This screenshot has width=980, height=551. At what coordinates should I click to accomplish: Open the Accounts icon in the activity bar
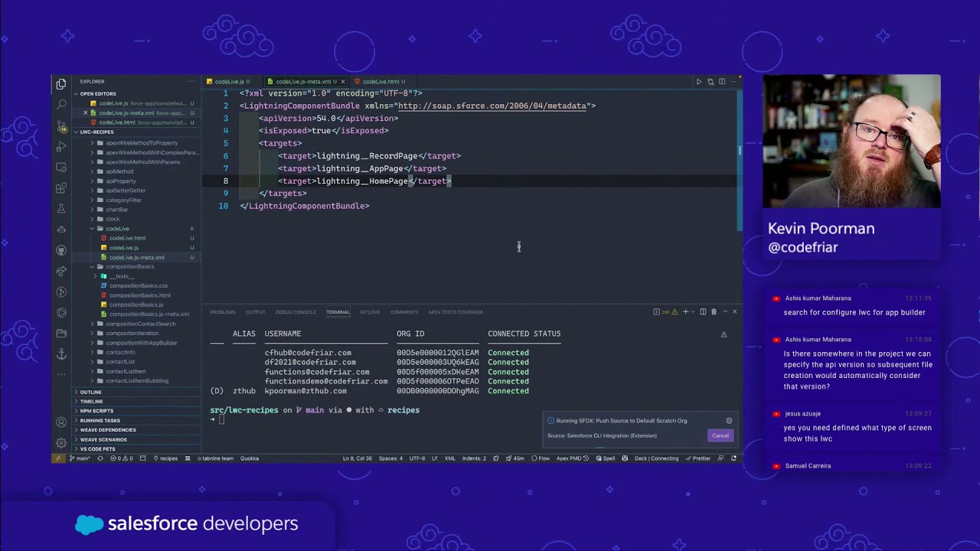coord(61,422)
